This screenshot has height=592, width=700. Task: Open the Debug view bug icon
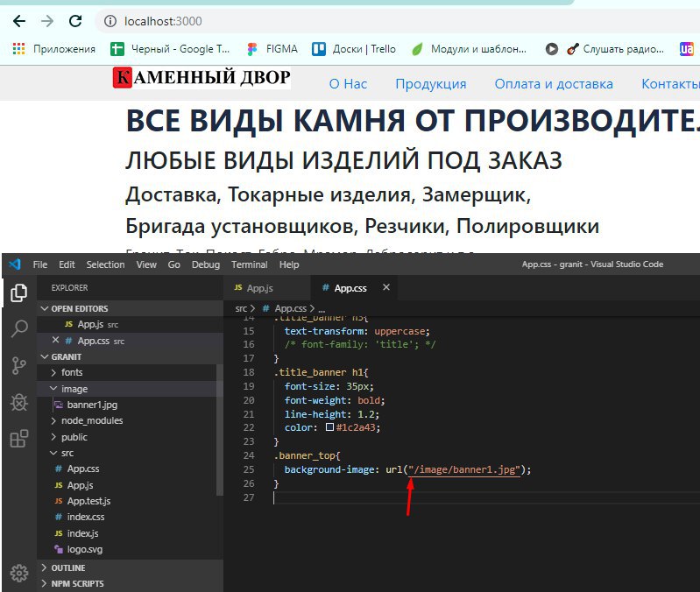tap(19, 402)
